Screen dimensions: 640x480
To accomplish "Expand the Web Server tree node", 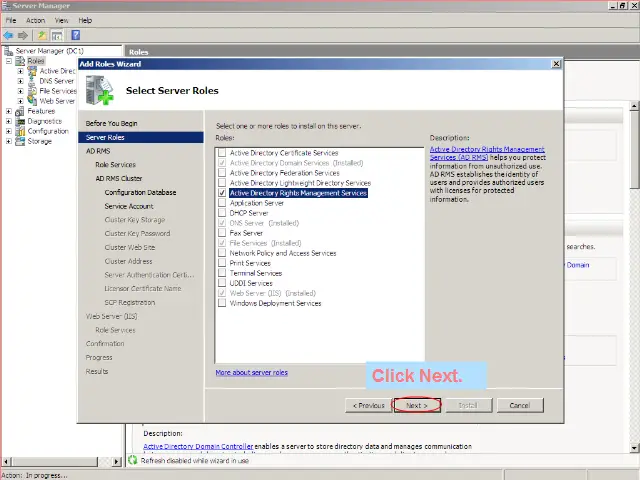I will [20, 101].
